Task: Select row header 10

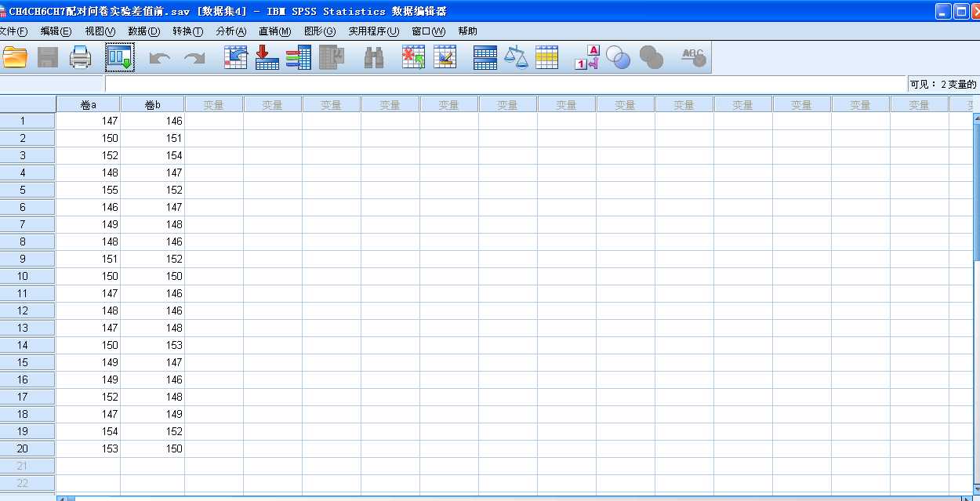Action: (x=27, y=276)
